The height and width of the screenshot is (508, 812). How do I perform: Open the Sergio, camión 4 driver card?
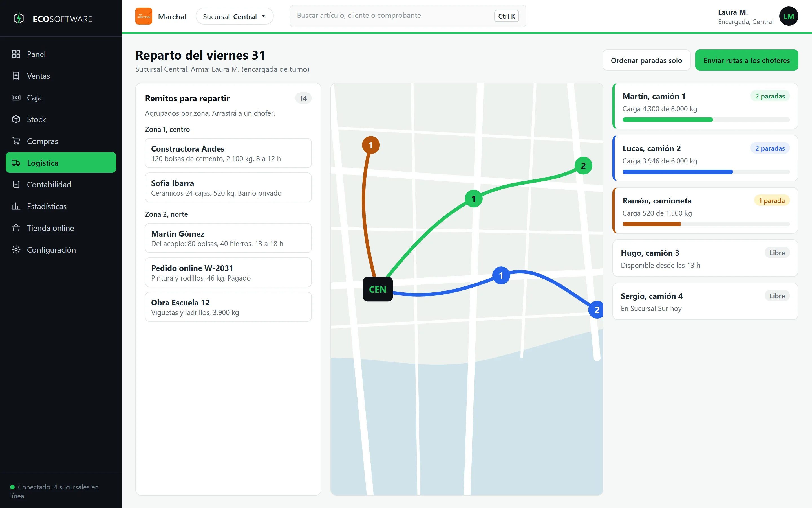[x=705, y=301]
